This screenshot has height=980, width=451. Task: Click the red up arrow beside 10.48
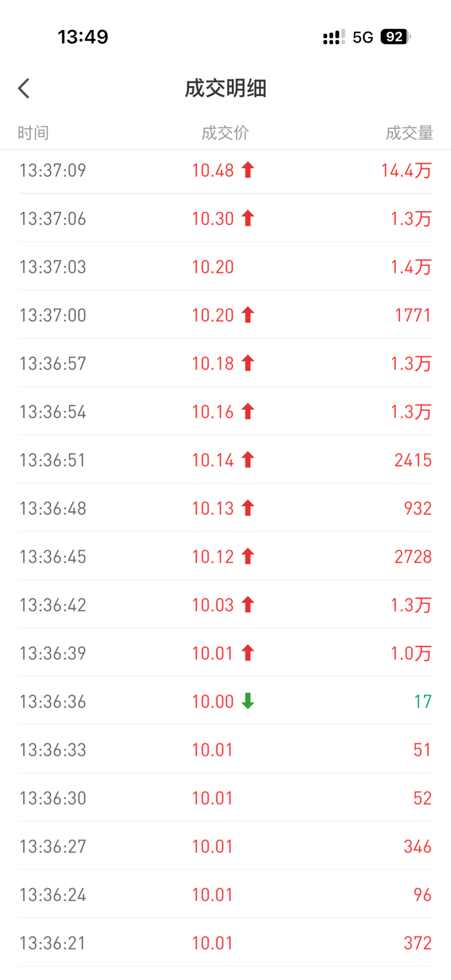[248, 170]
